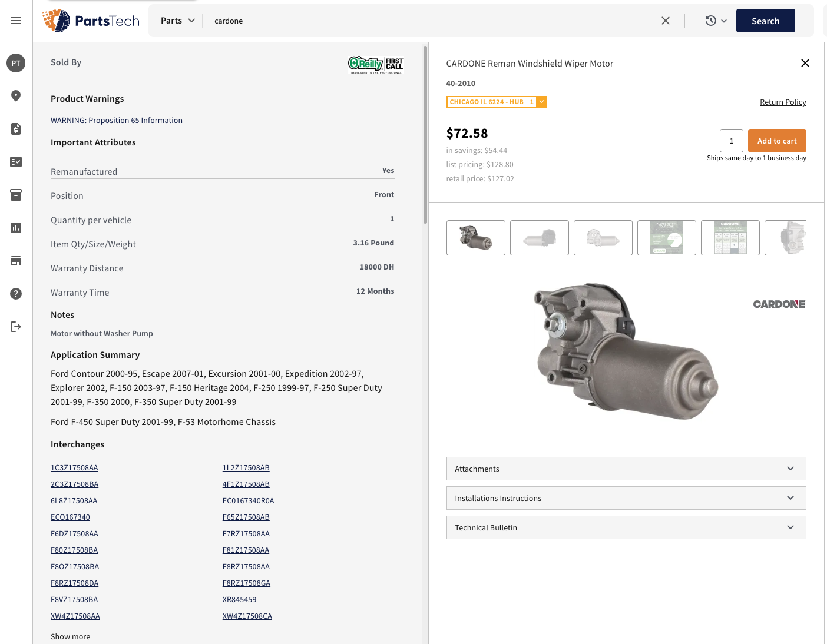Open interchange 2C3Z17508BA

tap(74, 484)
